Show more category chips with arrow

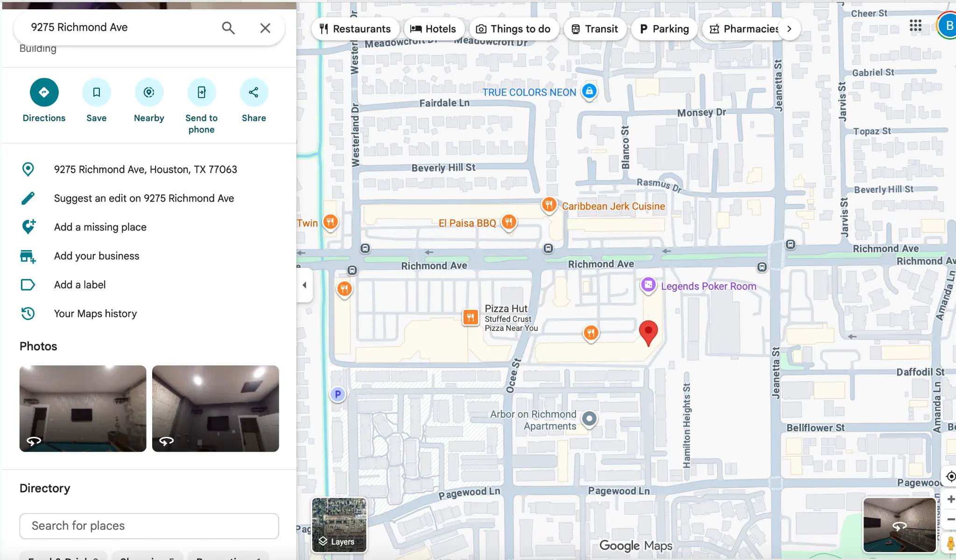[789, 29]
